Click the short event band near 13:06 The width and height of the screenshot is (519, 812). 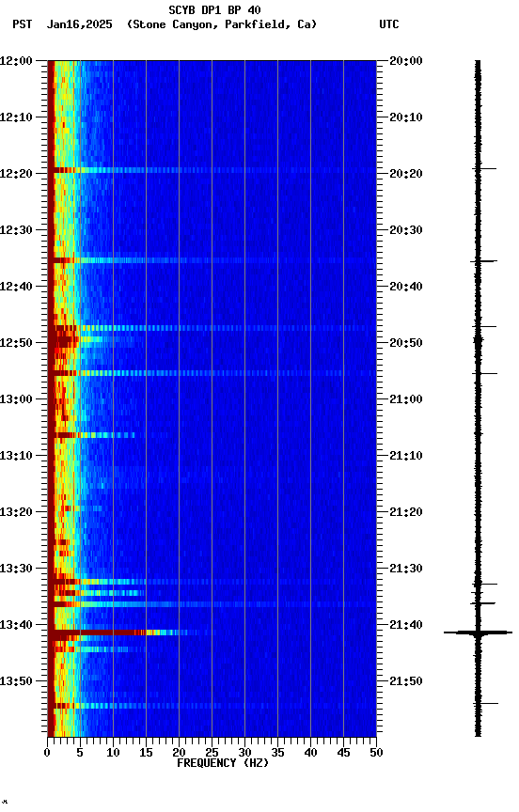point(92,435)
